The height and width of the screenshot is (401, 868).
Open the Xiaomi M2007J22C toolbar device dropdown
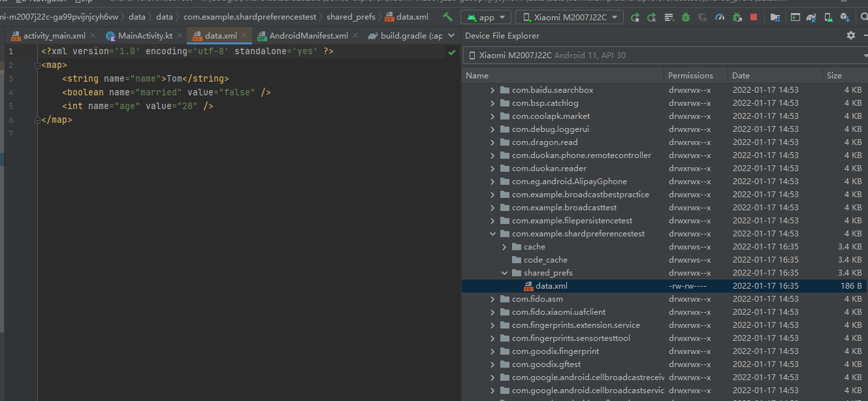pos(569,18)
